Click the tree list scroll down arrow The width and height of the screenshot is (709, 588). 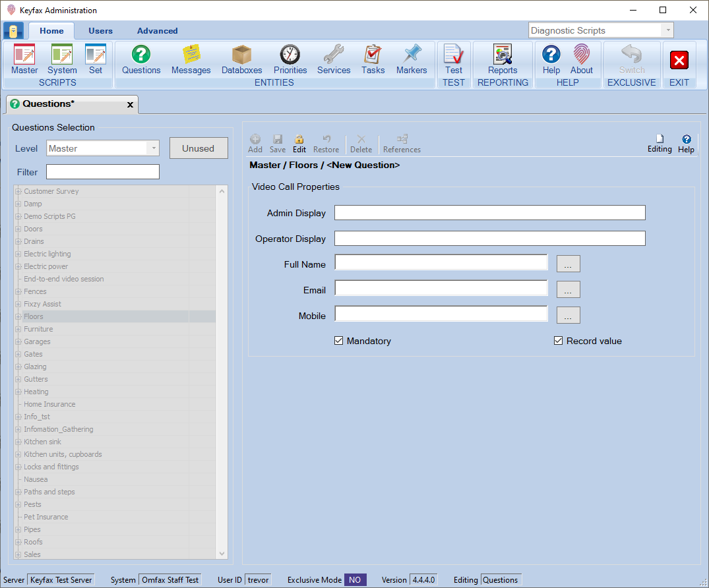click(222, 554)
